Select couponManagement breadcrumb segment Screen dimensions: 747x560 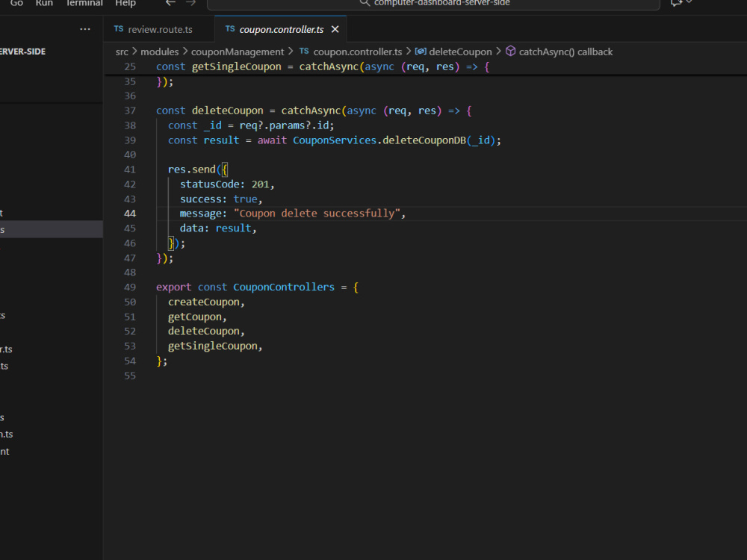[x=238, y=52]
